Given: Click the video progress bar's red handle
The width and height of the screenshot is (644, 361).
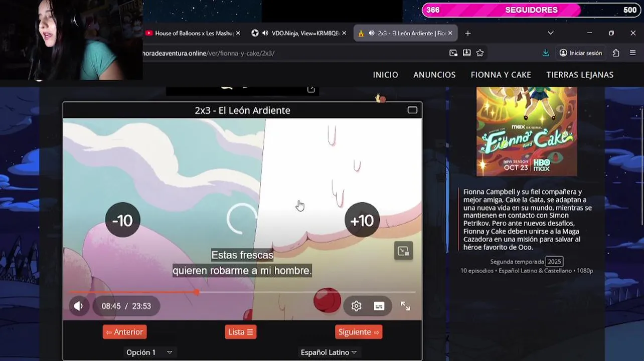Looking at the screenshot, I should [197, 292].
